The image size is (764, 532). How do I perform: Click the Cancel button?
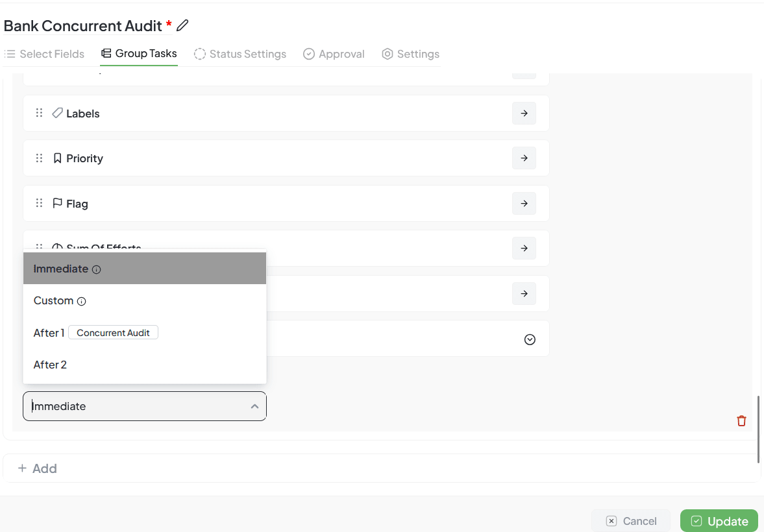(631, 521)
